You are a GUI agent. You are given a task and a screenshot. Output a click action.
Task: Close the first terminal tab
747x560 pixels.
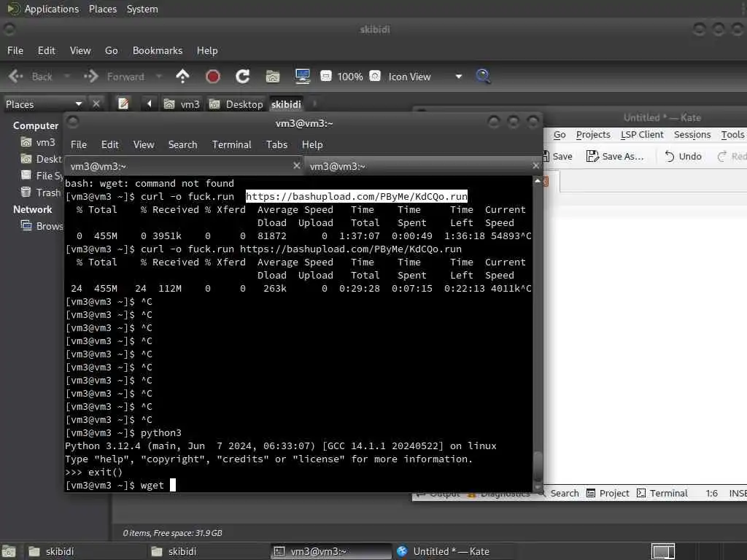[296, 166]
